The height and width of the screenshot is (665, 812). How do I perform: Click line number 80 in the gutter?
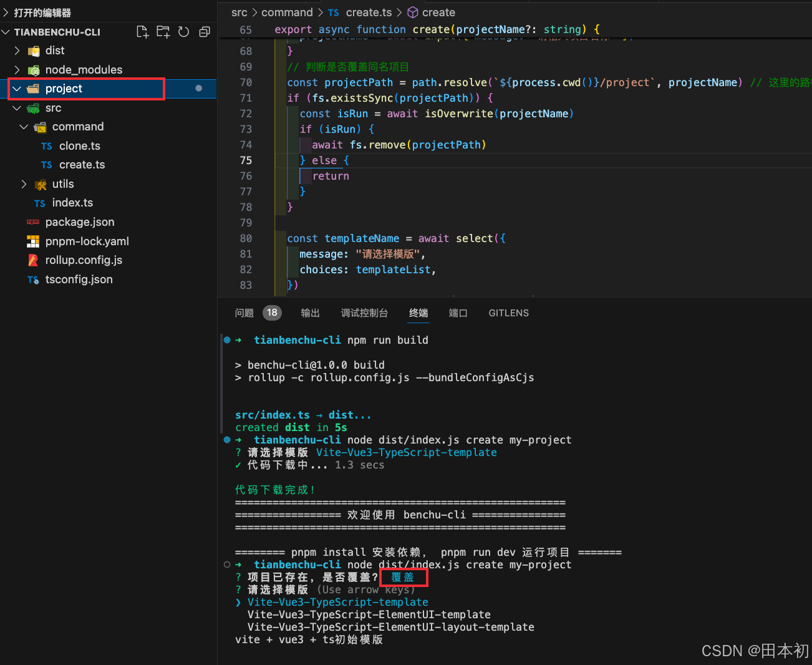(246, 238)
